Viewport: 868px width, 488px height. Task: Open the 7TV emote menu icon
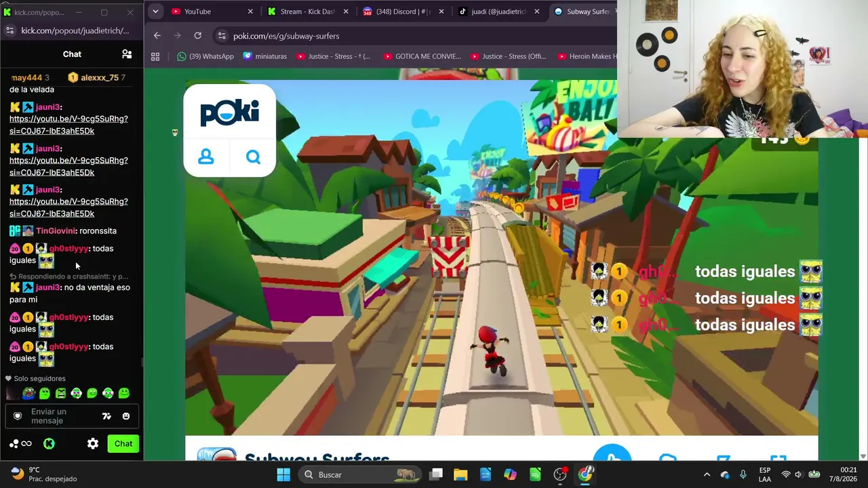pyautogui.click(x=106, y=416)
